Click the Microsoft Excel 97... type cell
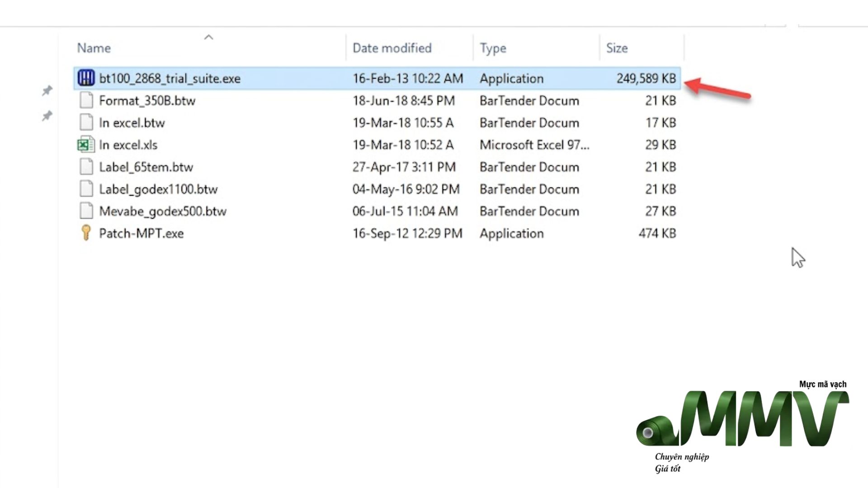Image resolution: width=868 pixels, height=488 pixels. [534, 145]
